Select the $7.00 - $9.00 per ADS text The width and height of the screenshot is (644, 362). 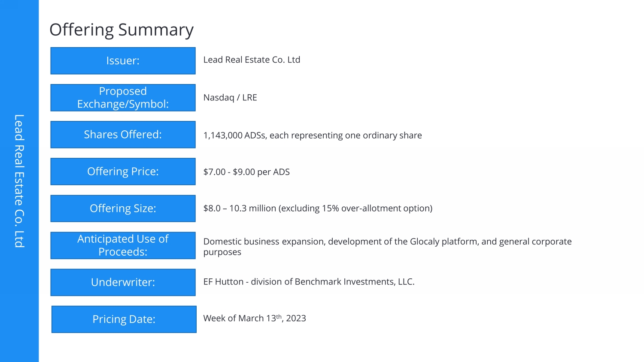[x=246, y=172]
